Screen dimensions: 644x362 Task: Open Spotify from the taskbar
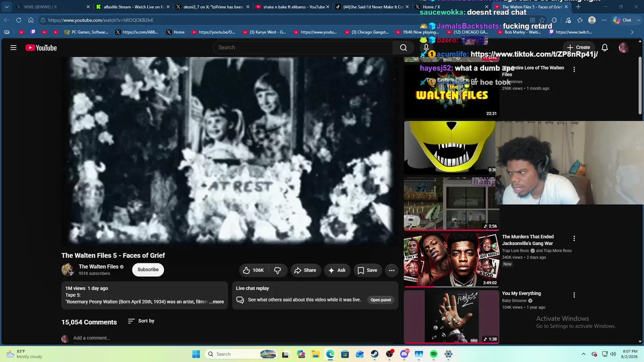[434, 354]
